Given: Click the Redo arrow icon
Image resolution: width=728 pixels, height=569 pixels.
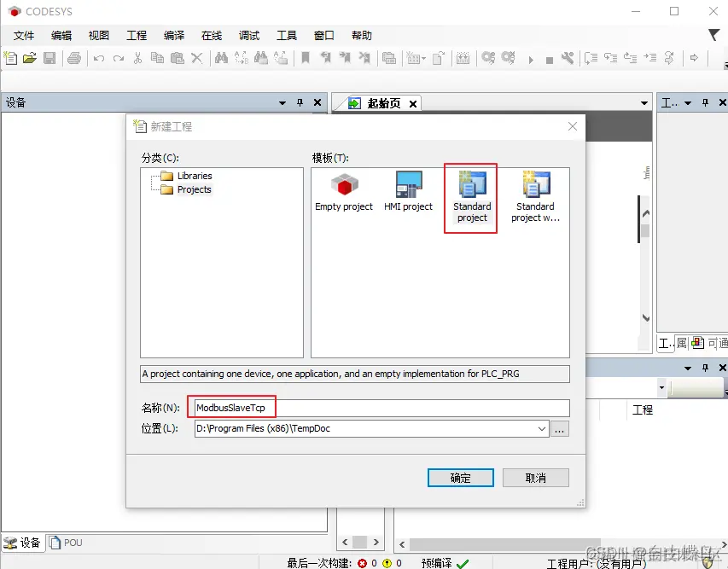Looking at the screenshot, I should pos(119,59).
